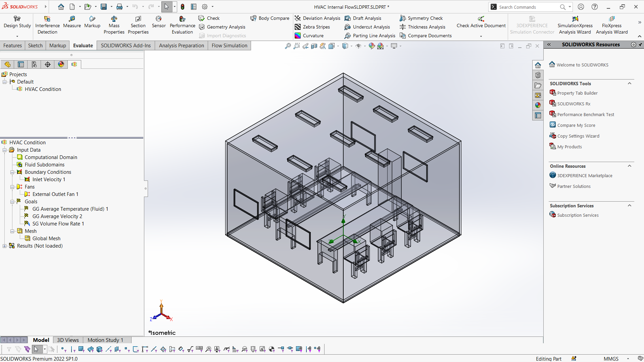This screenshot has height=362, width=644.
Task: Collapse the Goals tree node
Action: 12,202
